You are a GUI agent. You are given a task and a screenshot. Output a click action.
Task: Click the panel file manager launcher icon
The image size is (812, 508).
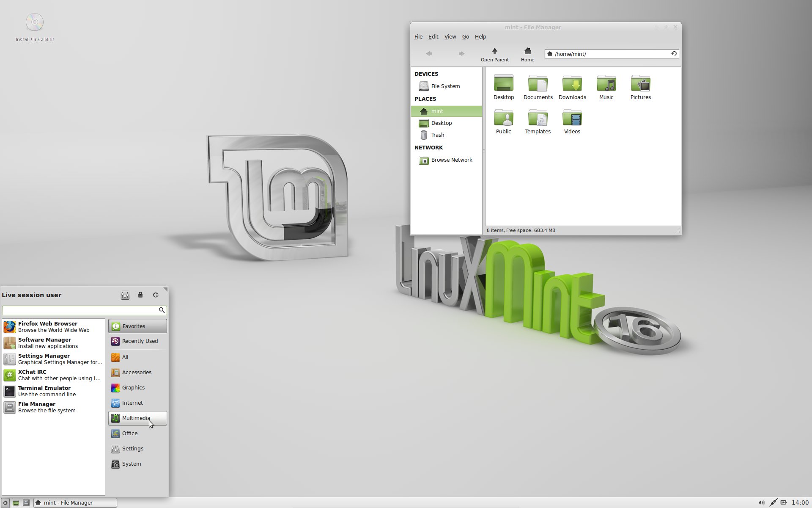coord(26,503)
